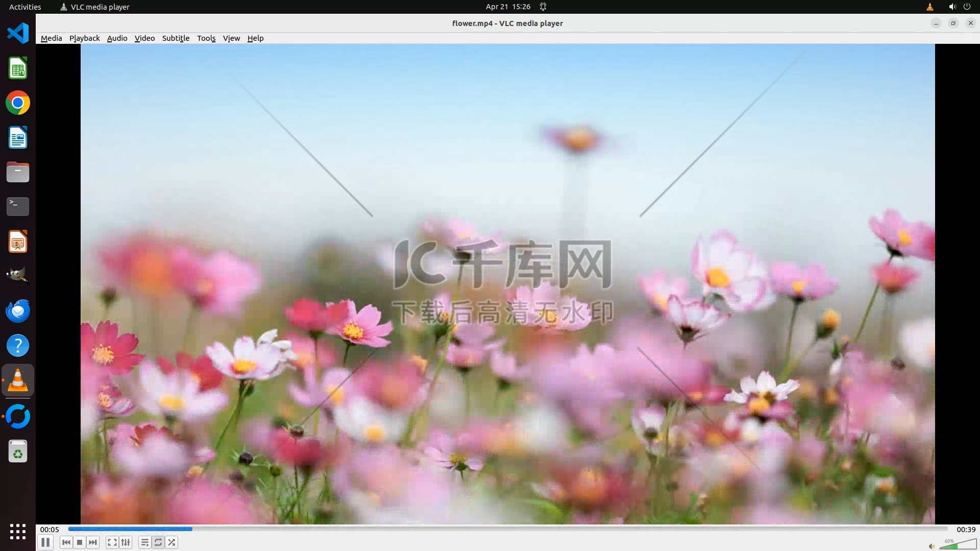Expand the Audio menu
Image resolution: width=980 pixels, height=551 pixels.
117,38
